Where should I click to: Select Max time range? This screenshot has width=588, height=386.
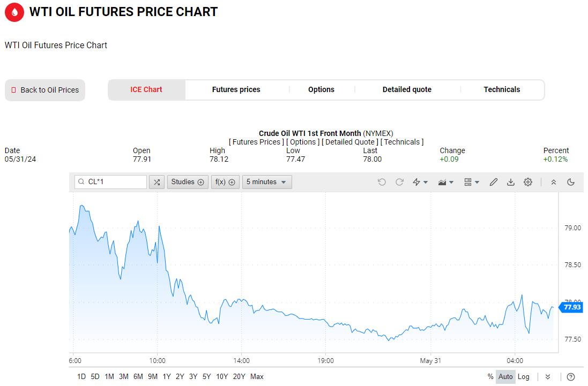point(257,377)
